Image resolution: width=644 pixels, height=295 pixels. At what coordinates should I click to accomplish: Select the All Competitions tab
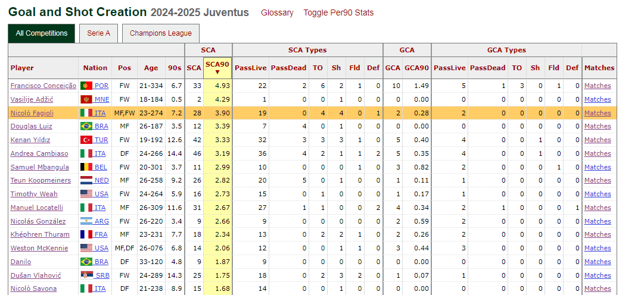pyautogui.click(x=42, y=33)
